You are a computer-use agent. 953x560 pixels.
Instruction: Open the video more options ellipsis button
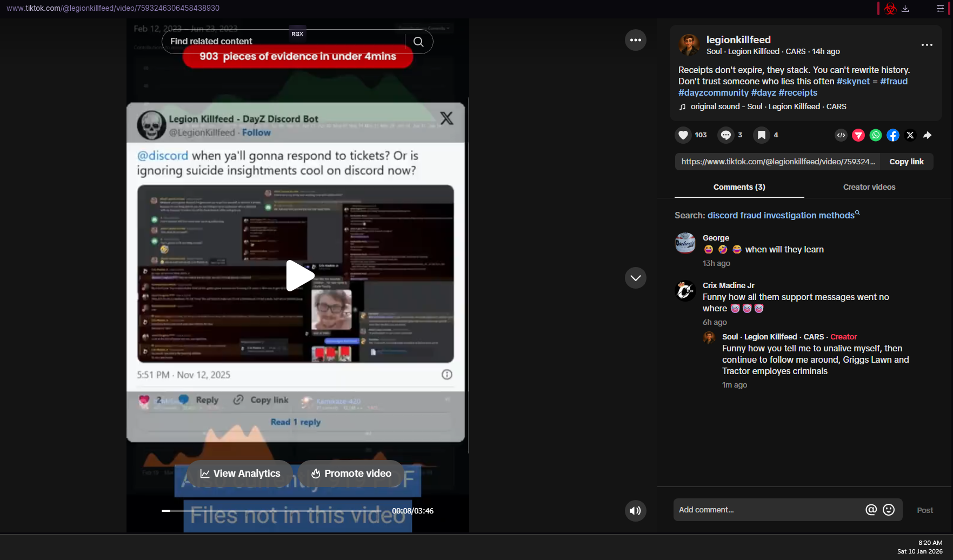tap(636, 40)
